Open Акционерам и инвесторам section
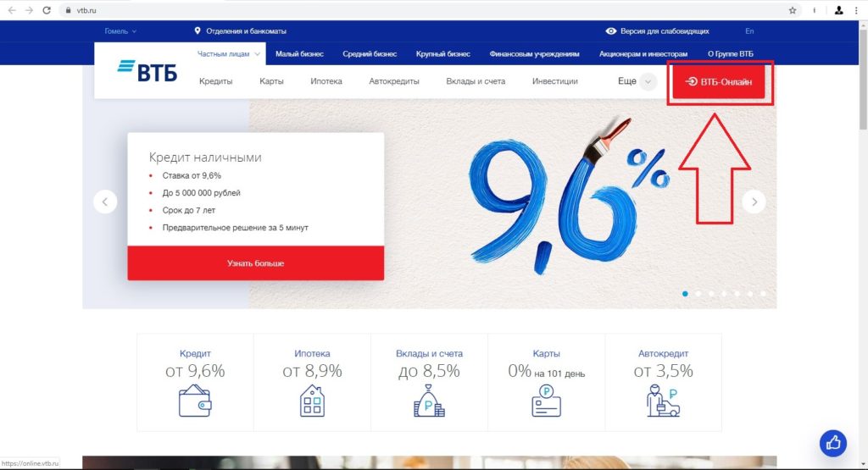Screen dimensions: 868x470 643,54
